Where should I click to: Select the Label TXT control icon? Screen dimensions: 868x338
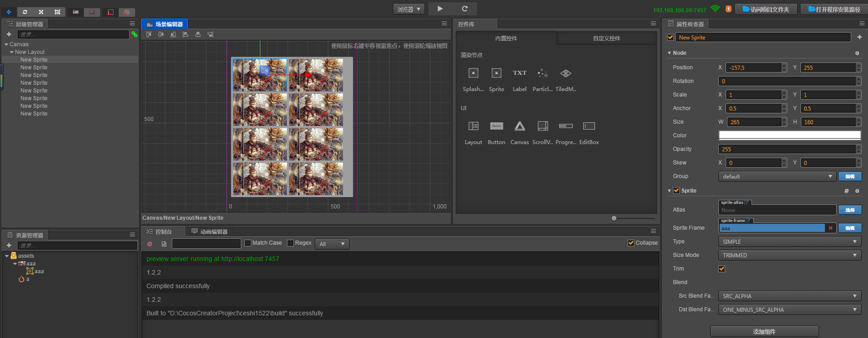point(519,73)
